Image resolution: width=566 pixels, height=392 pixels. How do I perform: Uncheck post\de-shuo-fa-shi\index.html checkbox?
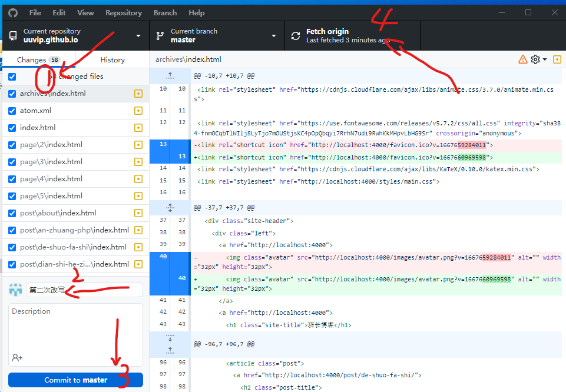point(12,247)
